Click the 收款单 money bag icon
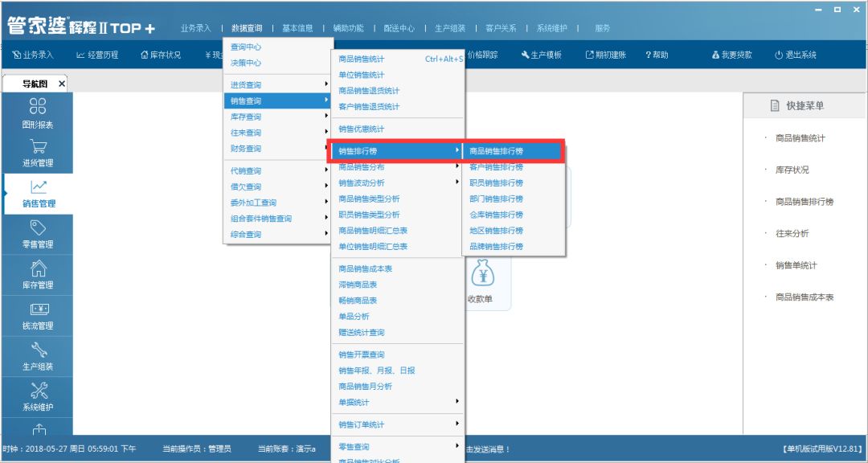The width and height of the screenshot is (868, 463). 481,276
